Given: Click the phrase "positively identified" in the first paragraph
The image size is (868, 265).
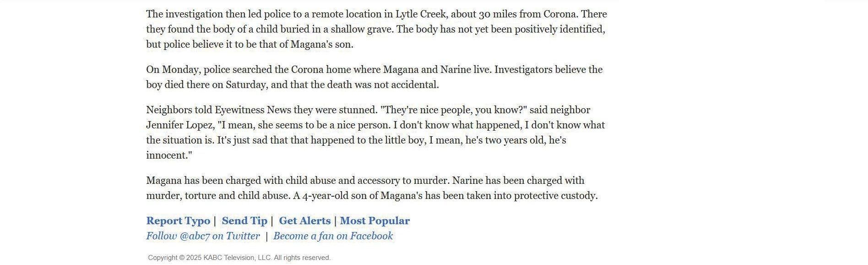Looking at the screenshot, I should tap(559, 29).
